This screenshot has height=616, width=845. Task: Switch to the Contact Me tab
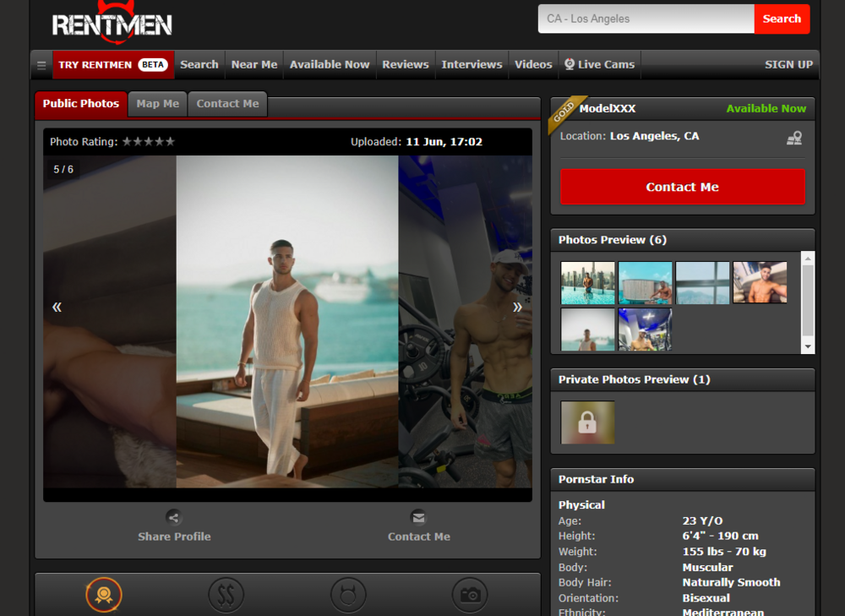227,104
